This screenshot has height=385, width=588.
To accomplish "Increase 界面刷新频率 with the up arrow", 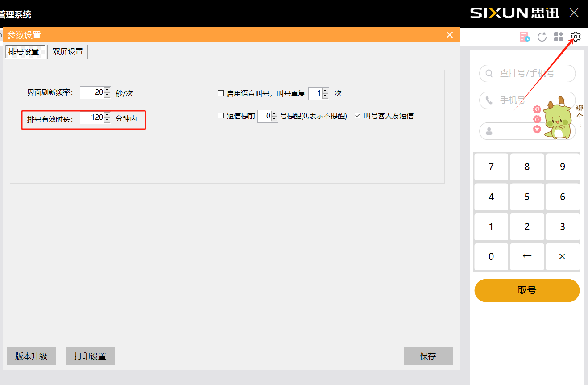I will 107,90.
